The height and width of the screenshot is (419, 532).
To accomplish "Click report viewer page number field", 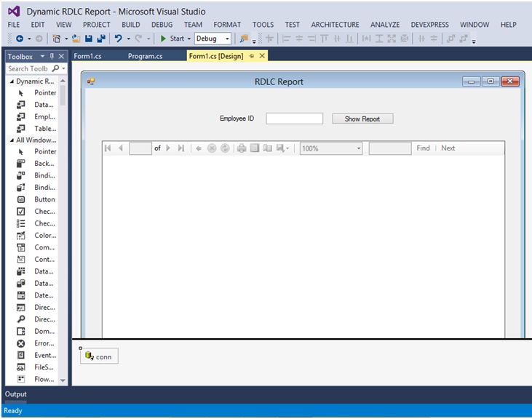I will tap(140, 148).
